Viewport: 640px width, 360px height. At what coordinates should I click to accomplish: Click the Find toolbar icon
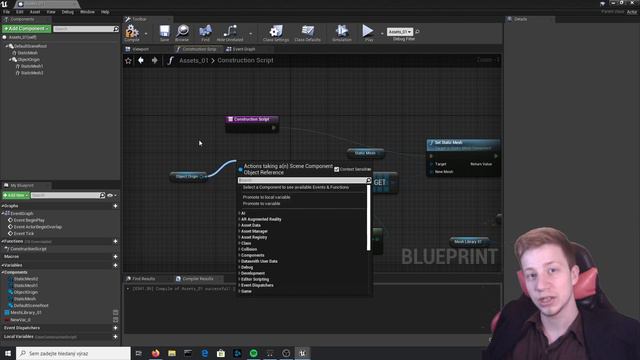tap(205, 32)
